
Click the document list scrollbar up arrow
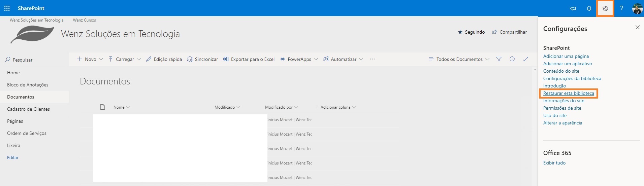click(x=535, y=70)
